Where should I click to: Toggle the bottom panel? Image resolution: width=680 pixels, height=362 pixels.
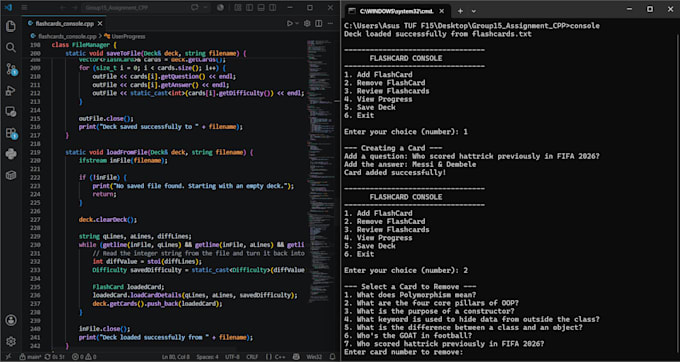click(x=261, y=8)
